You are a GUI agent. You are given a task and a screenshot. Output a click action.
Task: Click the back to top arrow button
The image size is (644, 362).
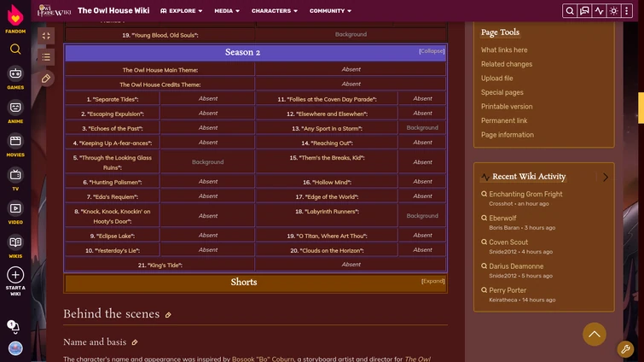point(594,334)
